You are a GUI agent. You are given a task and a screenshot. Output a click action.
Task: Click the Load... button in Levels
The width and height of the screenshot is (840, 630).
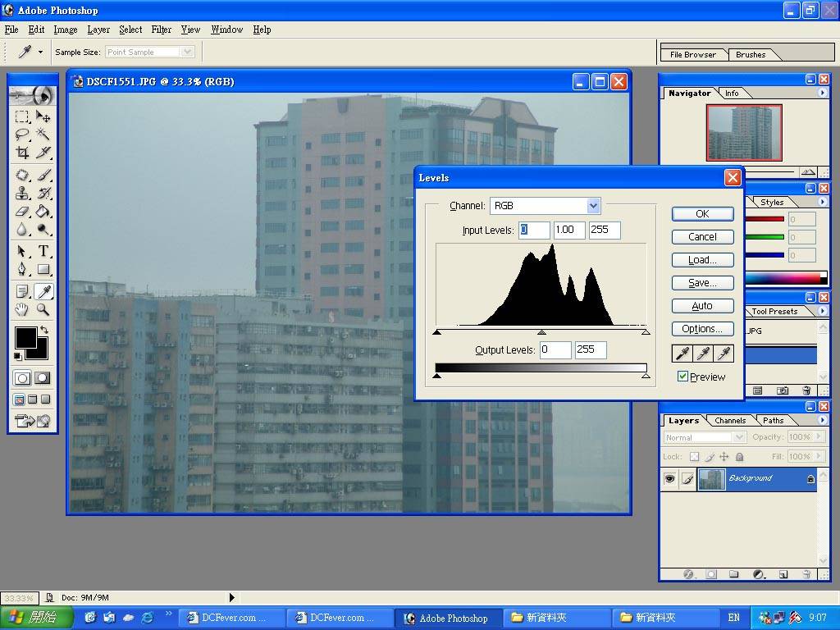702,260
